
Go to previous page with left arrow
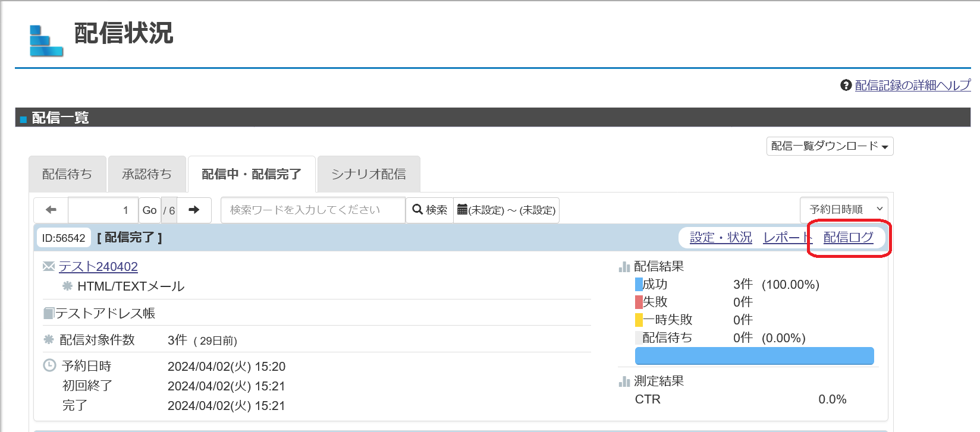51,210
